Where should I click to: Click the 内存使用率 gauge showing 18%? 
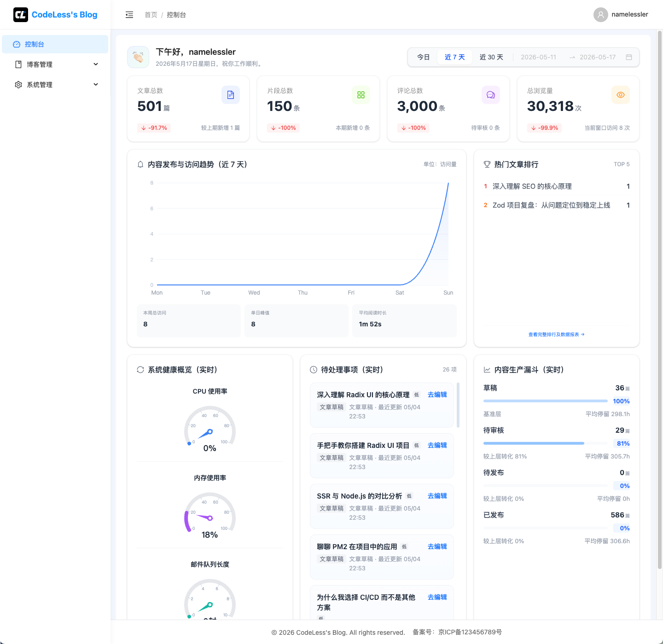210,515
